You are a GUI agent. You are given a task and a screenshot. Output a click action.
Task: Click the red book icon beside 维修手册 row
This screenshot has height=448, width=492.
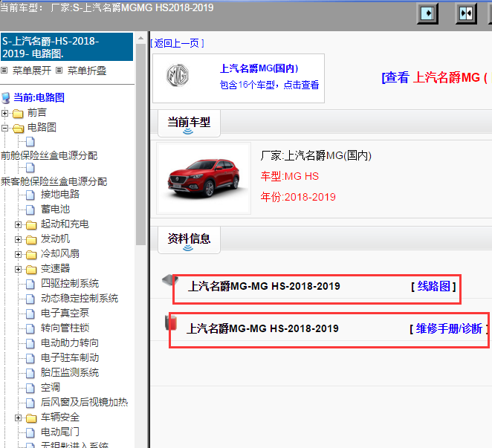pos(172,323)
